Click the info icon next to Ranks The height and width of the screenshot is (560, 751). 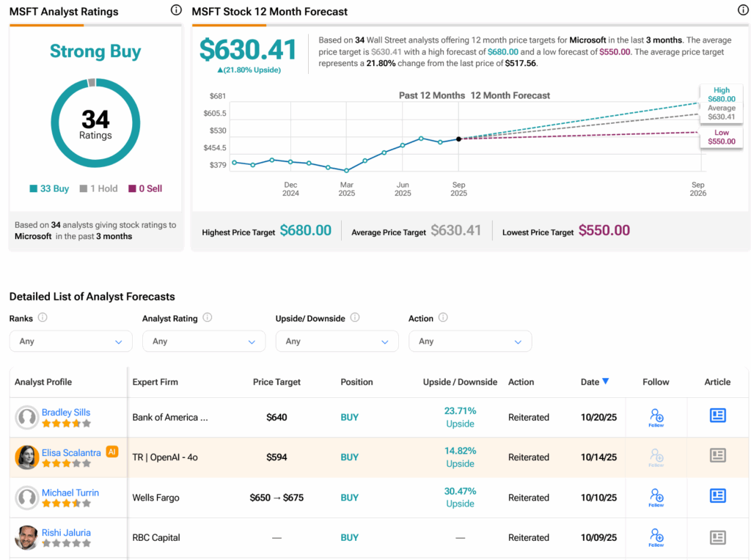43,318
